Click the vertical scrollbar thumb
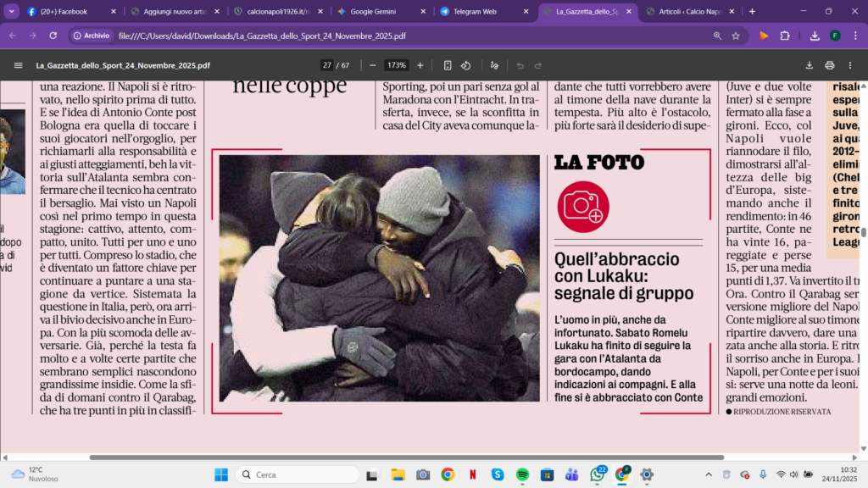The height and width of the screenshot is (488, 868). coord(864,232)
